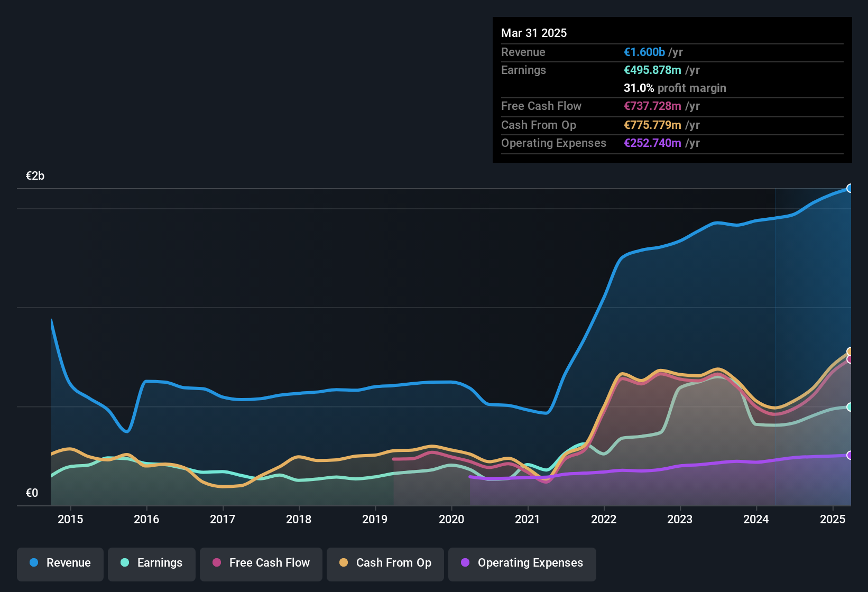Click the 2016 x-axis label
This screenshot has height=592, width=868.
tap(146, 519)
